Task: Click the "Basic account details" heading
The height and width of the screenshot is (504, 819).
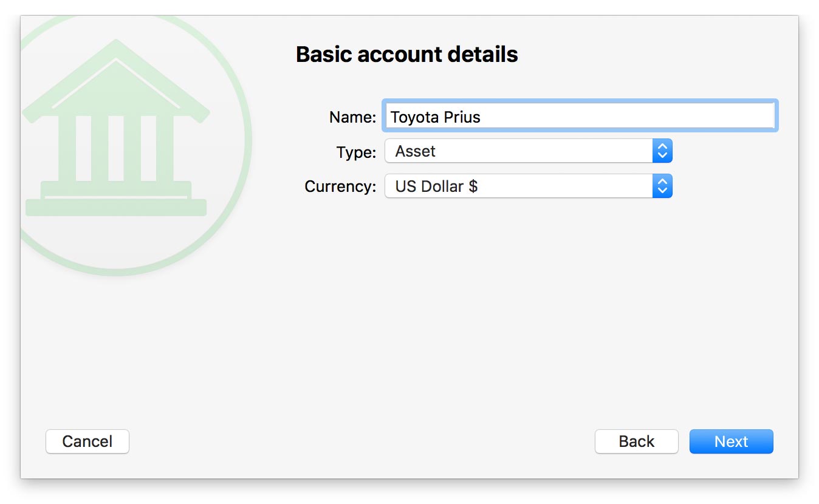Action: click(x=406, y=55)
